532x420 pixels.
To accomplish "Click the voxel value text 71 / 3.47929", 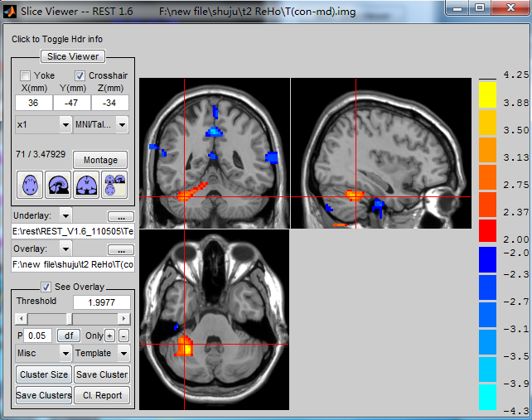I will 41,154.
